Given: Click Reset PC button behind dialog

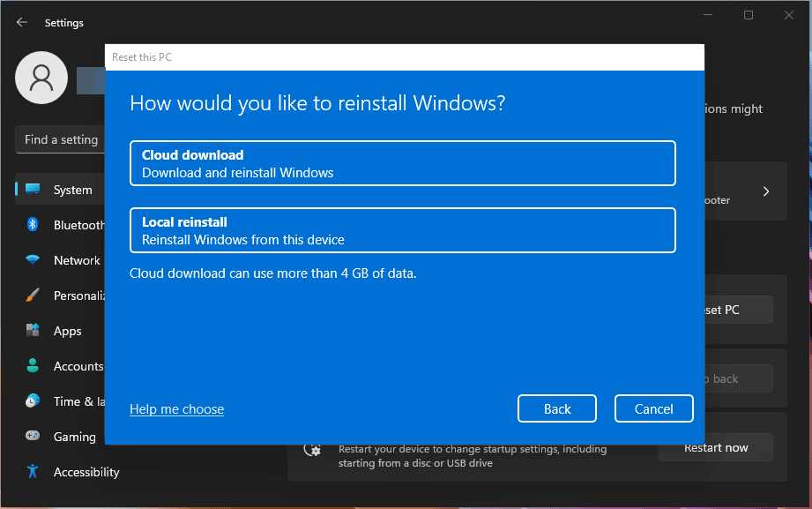Looking at the screenshot, I should (x=739, y=310).
